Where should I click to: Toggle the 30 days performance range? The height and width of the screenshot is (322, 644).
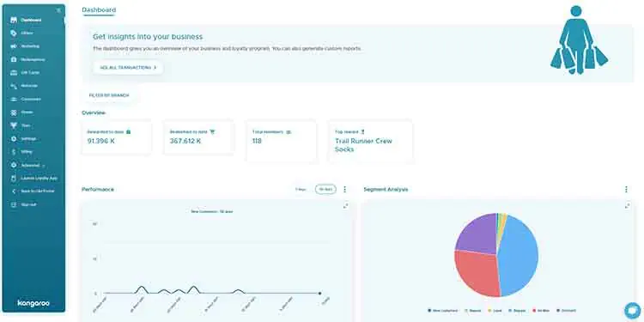point(325,190)
